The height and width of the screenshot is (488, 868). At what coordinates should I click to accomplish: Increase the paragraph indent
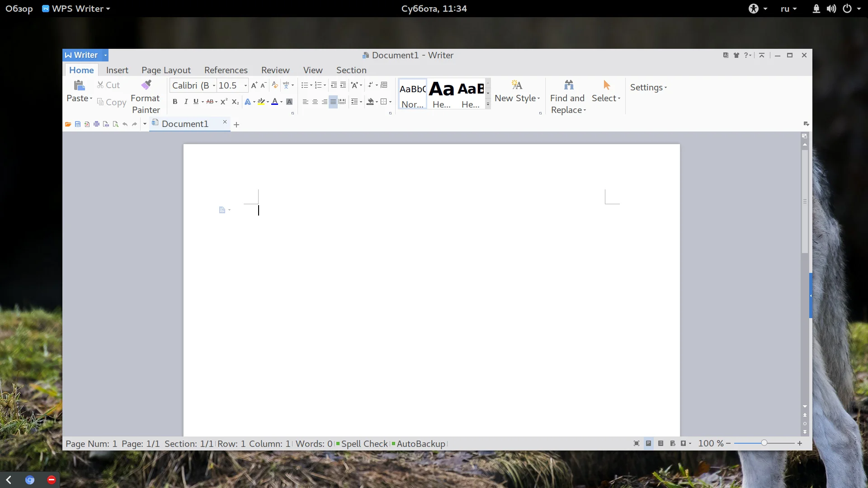[343, 85]
